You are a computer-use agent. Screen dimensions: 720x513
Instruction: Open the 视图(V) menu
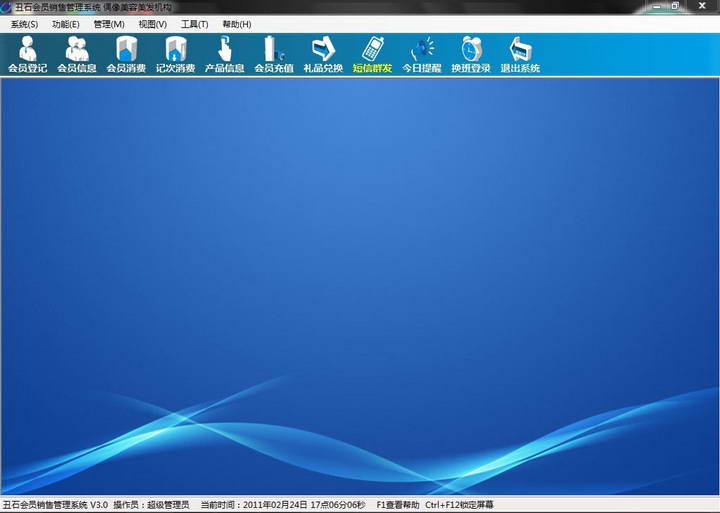tap(152, 24)
